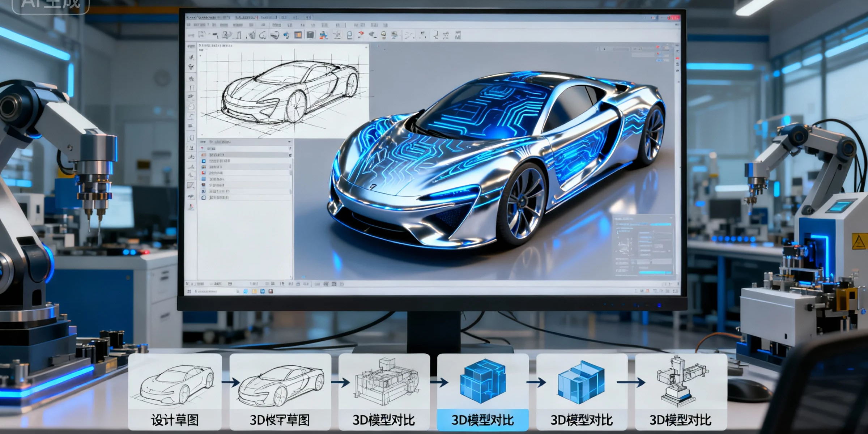Click the red arrow toolbar icon
Screen dimensions: 868x434
[361, 35]
